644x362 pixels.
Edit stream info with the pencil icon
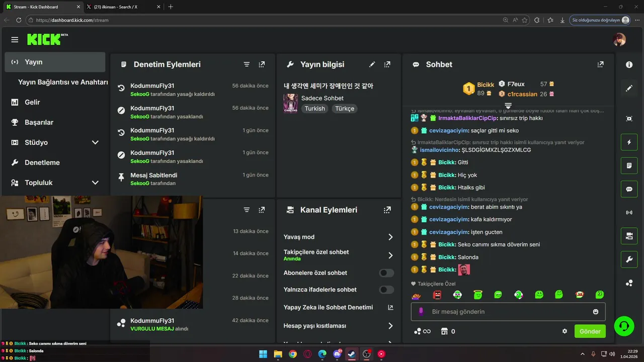tap(372, 64)
